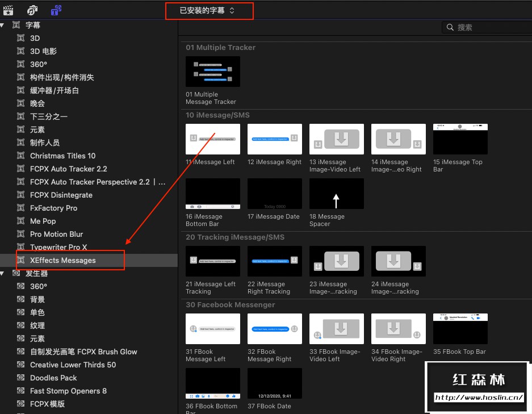Select 37 FBook Date thumbnail
This screenshot has width=532, height=414.
tap(274, 383)
